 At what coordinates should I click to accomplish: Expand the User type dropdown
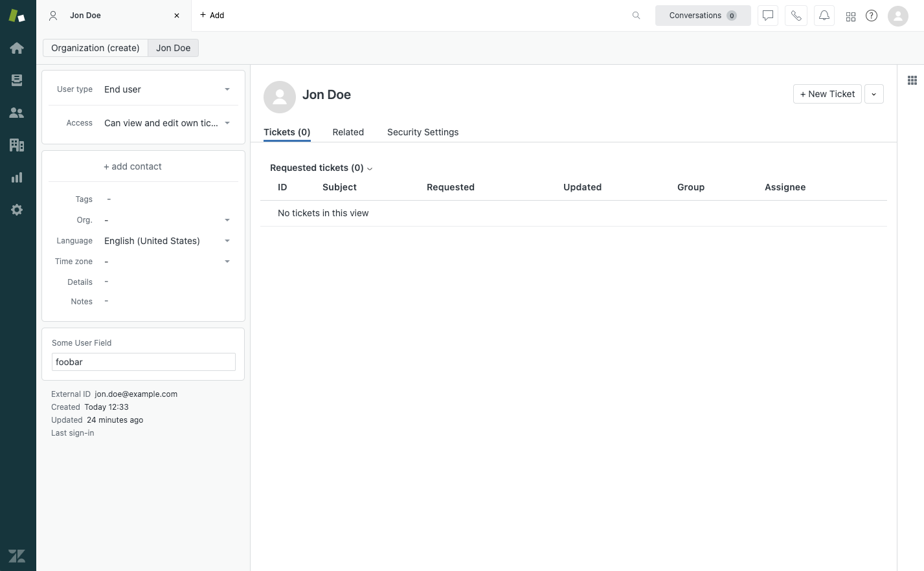[227, 89]
